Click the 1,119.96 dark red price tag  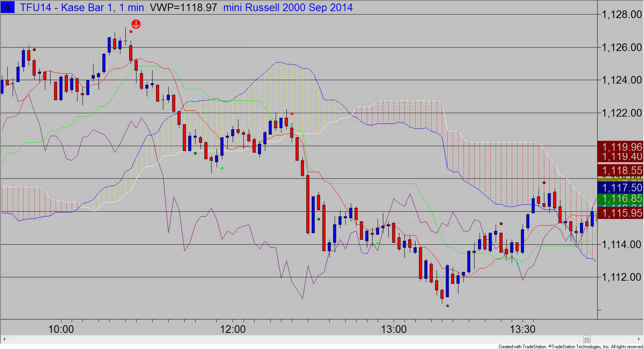621,147
